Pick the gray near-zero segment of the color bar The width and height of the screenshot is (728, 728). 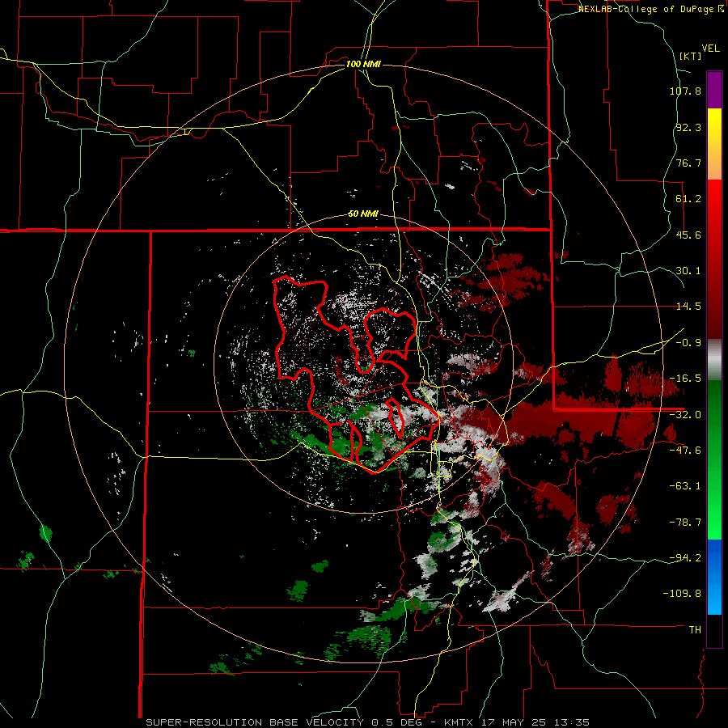tap(714, 360)
